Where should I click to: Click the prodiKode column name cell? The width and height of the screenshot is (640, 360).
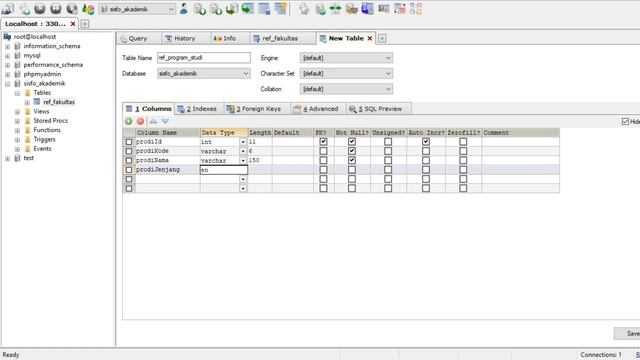click(x=167, y=151)
